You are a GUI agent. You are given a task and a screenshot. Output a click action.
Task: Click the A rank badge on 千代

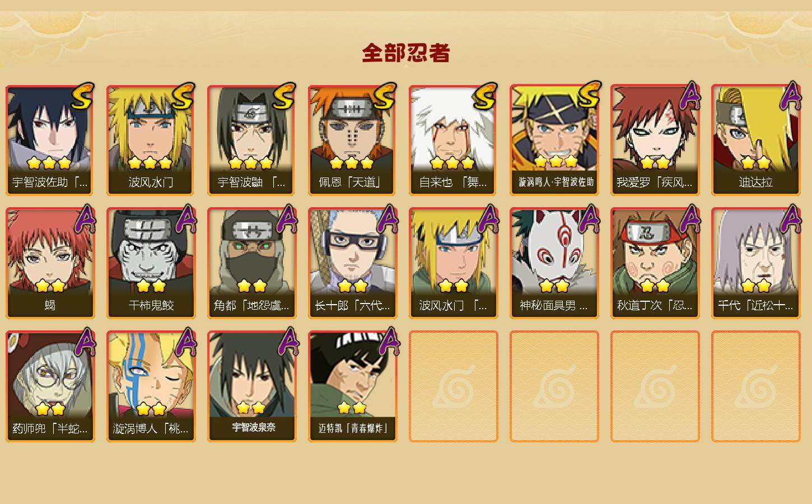coord(792,220)
